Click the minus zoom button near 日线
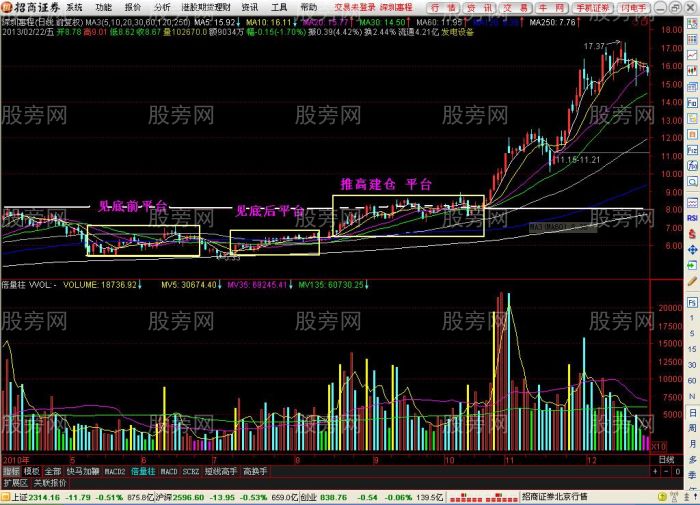This screenshot has height=505, width=700. point(667,472)
